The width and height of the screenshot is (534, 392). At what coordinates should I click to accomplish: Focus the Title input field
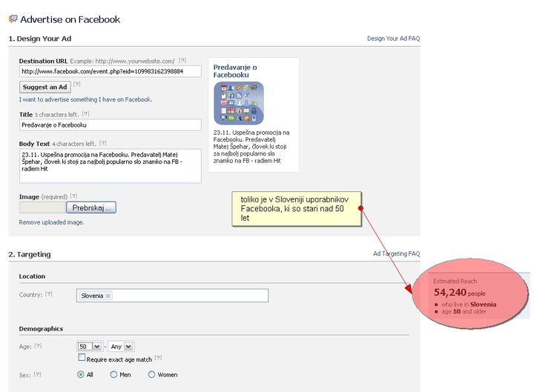[x=111, y=125]
